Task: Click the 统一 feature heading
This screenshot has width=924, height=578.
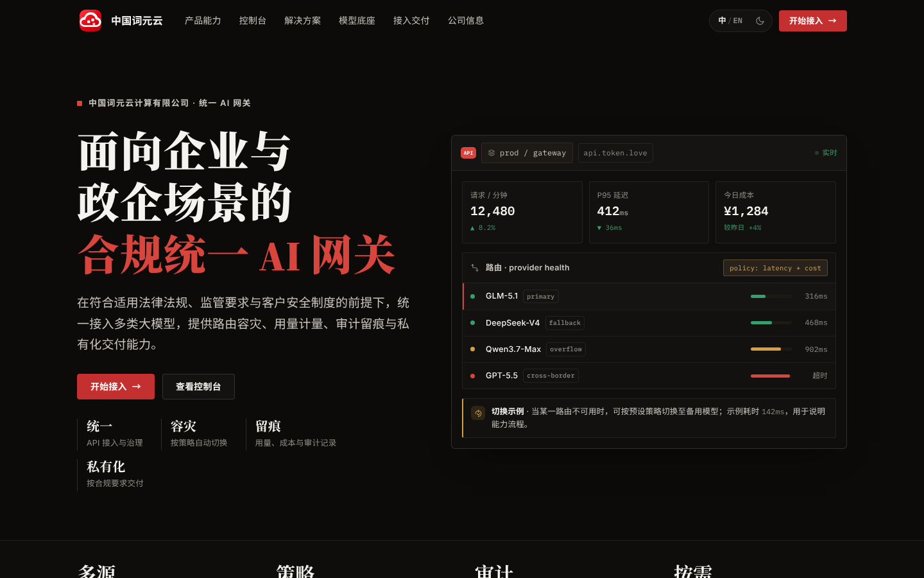Action: (x=99, y=426)
